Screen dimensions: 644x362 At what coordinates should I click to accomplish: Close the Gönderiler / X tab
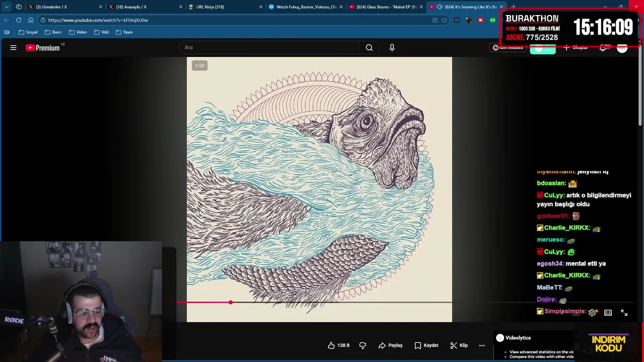point(101,7)
